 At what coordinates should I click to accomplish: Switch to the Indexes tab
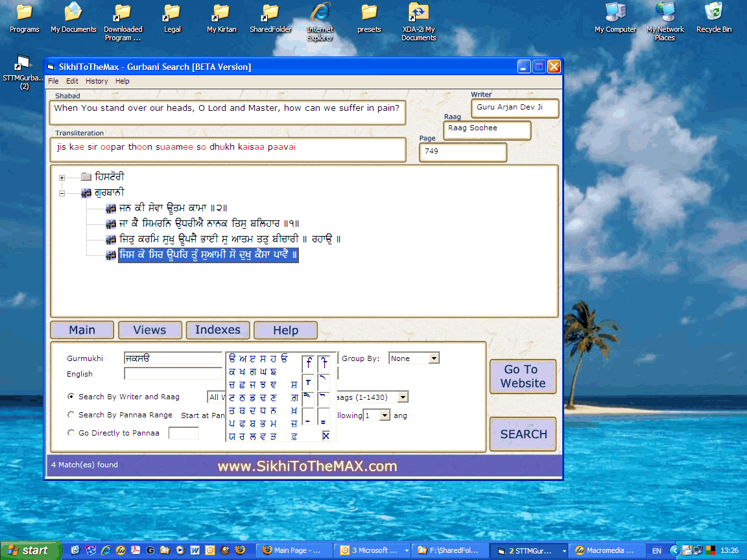(x=218, y=329)
